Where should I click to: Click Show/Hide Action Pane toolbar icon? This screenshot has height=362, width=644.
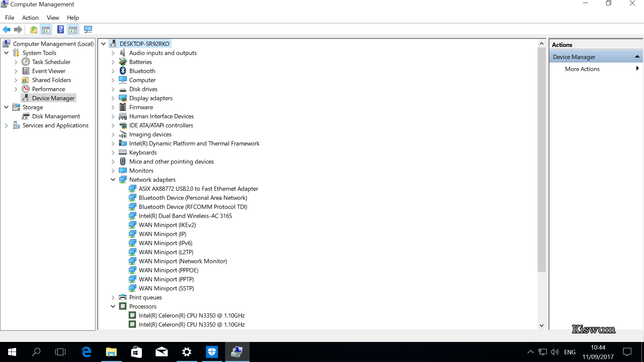tap(73, 29)
